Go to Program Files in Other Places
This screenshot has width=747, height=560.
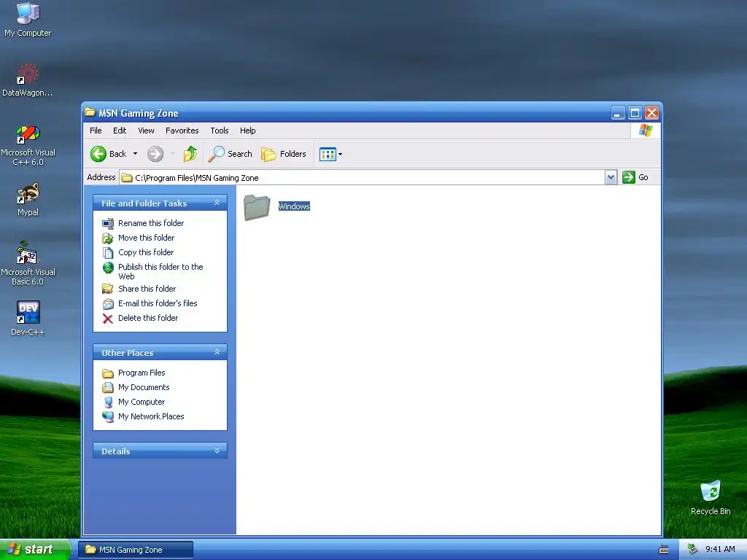pyautogui.click(x=142, y=373)
